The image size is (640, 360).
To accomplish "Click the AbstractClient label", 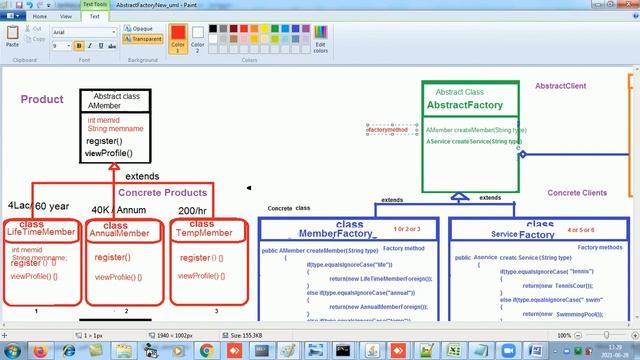I will tap(560, 86).
